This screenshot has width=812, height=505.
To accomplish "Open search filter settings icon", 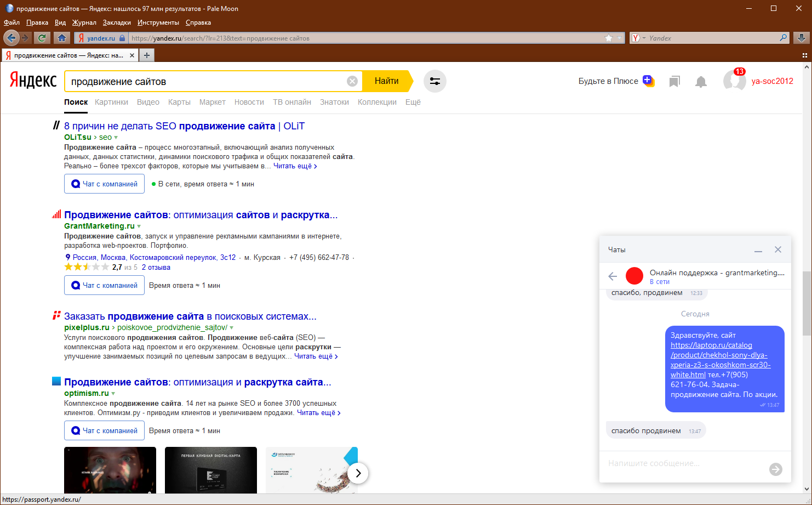I will (435, 81).
